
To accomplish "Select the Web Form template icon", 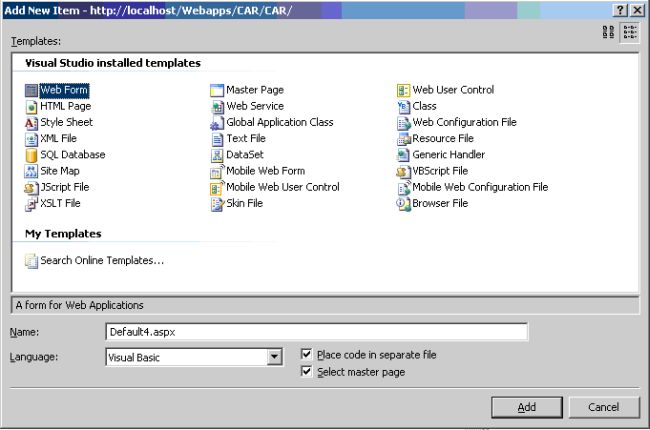I will 31,90.
